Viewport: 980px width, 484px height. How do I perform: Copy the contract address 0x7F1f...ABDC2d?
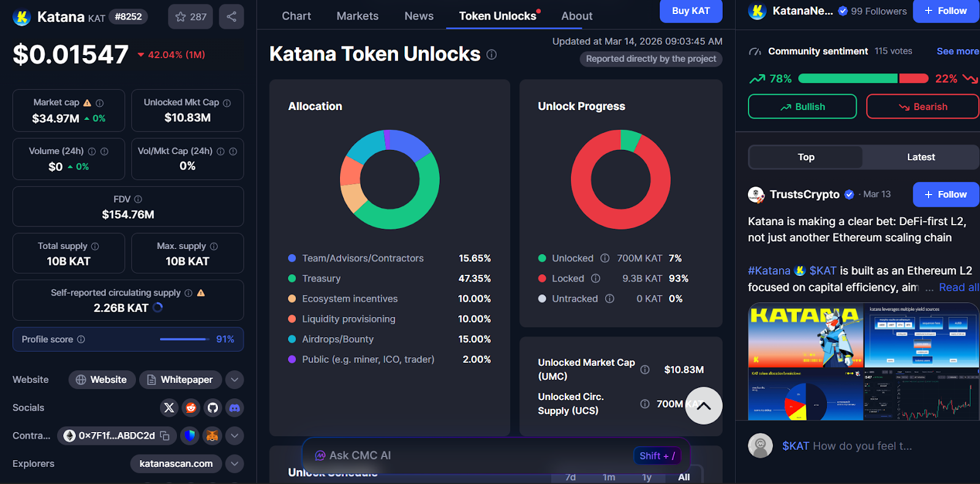(x=164, y=436)
